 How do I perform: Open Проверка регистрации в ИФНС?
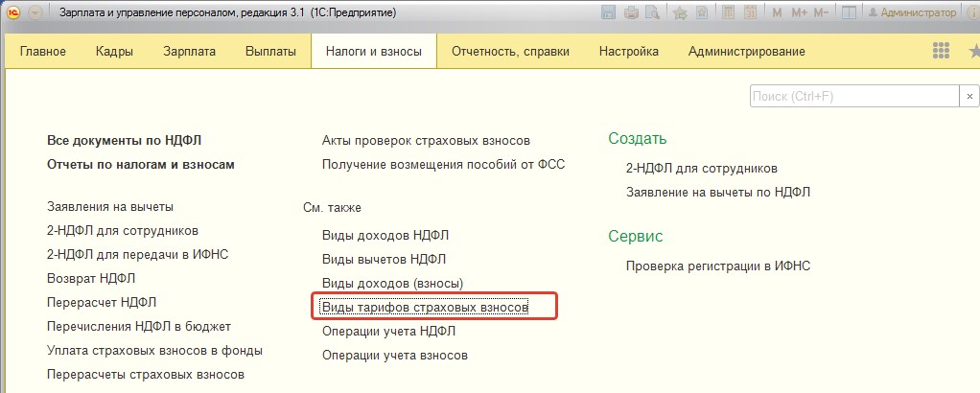718,266
